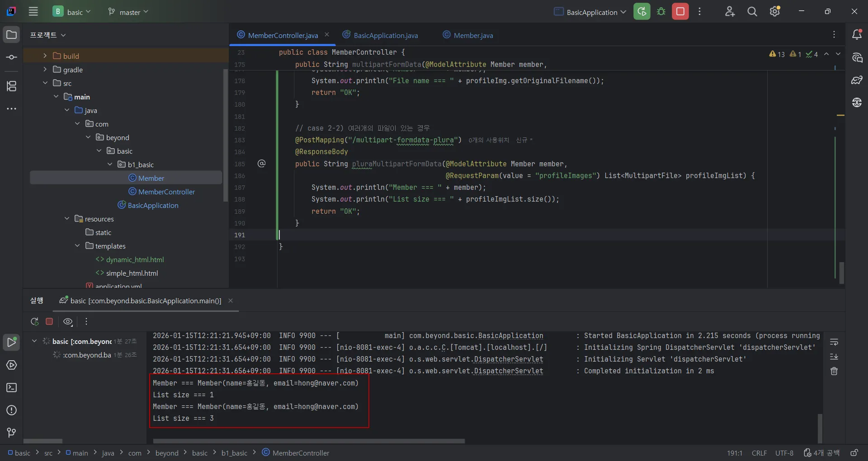Rerun process in Run panel
The height and width of the screenshot is (461, 868).
click(x=34, y=321)
